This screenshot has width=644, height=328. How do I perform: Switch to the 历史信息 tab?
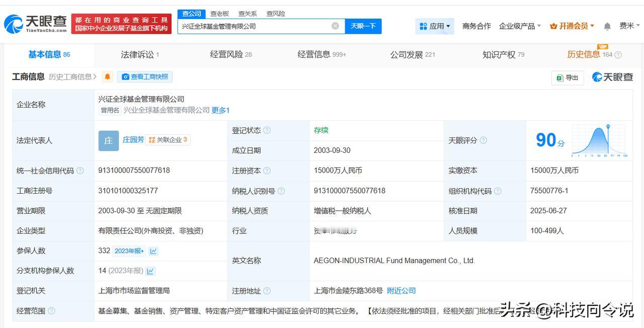click(590, 54)
